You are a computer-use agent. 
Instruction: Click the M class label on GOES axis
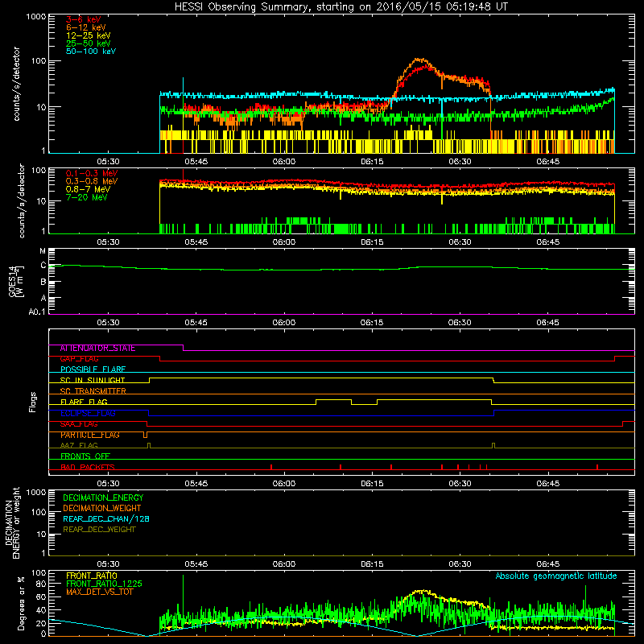[x=43, y=250]
